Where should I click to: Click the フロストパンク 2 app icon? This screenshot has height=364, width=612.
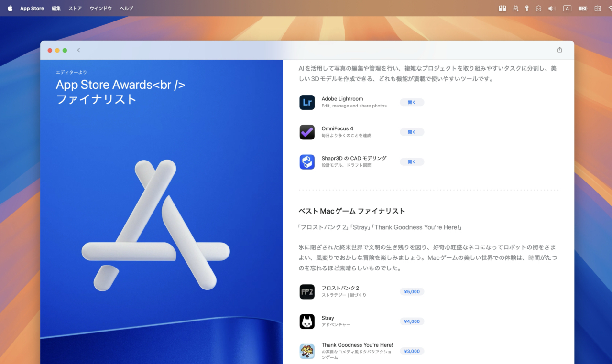307,291
